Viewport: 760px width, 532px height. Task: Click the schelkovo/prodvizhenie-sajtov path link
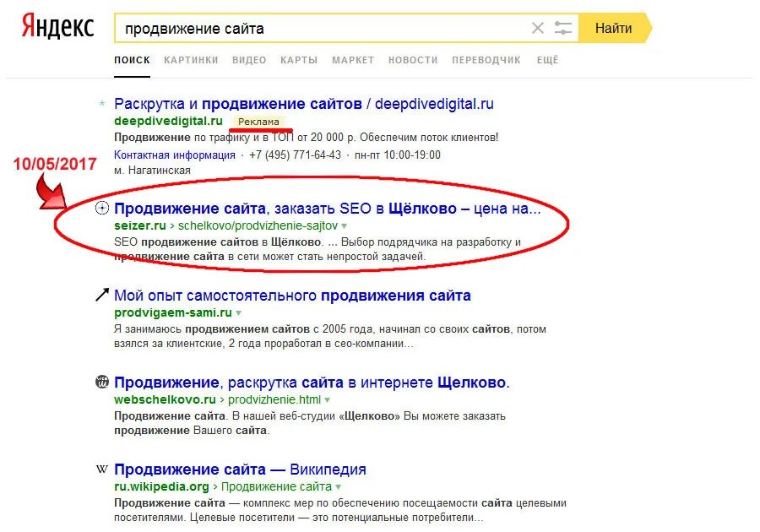(x=258, y=225)
